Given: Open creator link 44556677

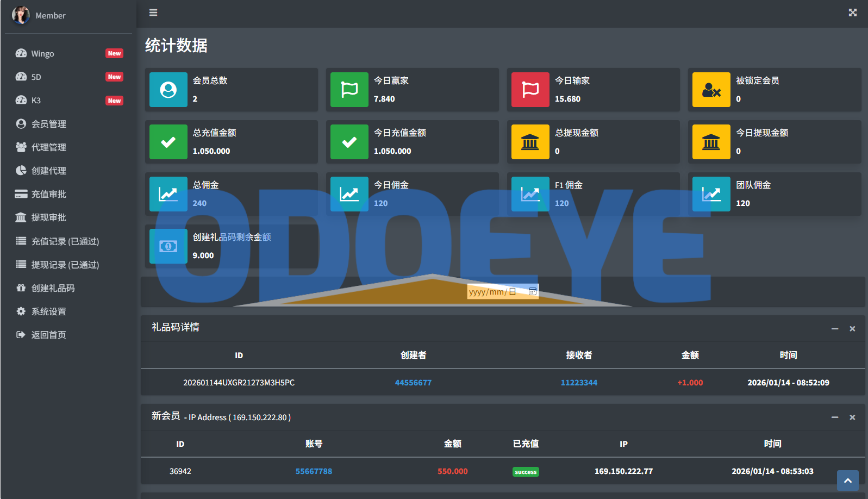Looking at the screenshot, I should 413,383.
